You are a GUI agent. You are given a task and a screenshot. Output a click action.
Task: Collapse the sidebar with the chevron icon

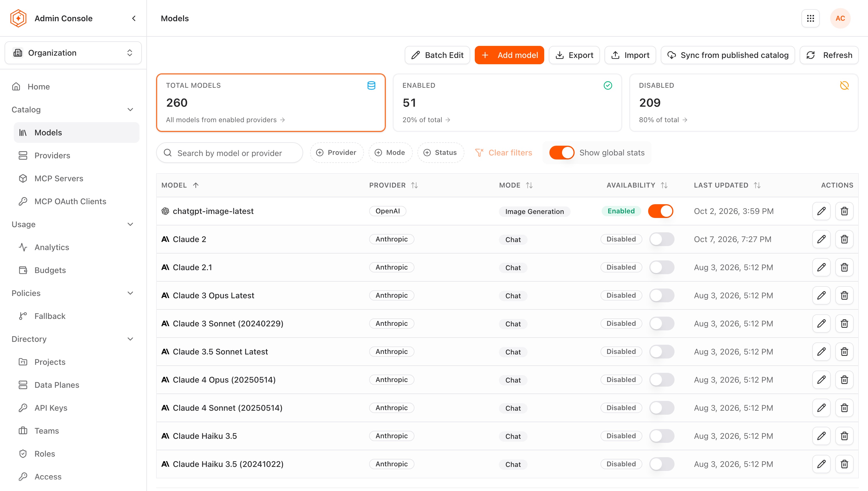click(x=134, y=18)
